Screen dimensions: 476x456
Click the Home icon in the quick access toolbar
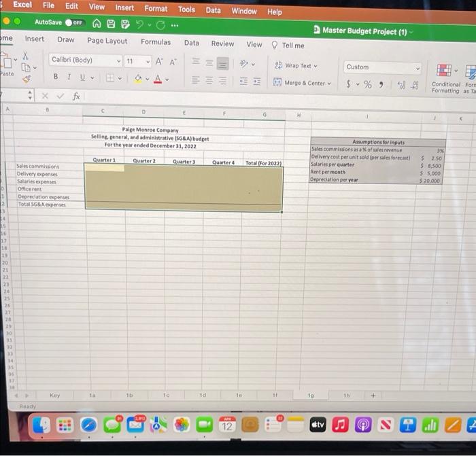pyautogui.click(x=97, y=23)
